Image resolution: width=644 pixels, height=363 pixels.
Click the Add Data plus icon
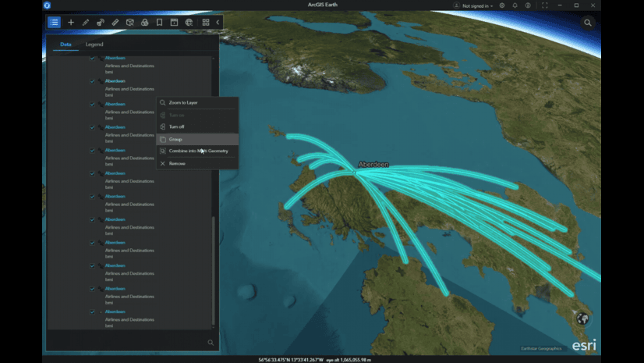71,22
